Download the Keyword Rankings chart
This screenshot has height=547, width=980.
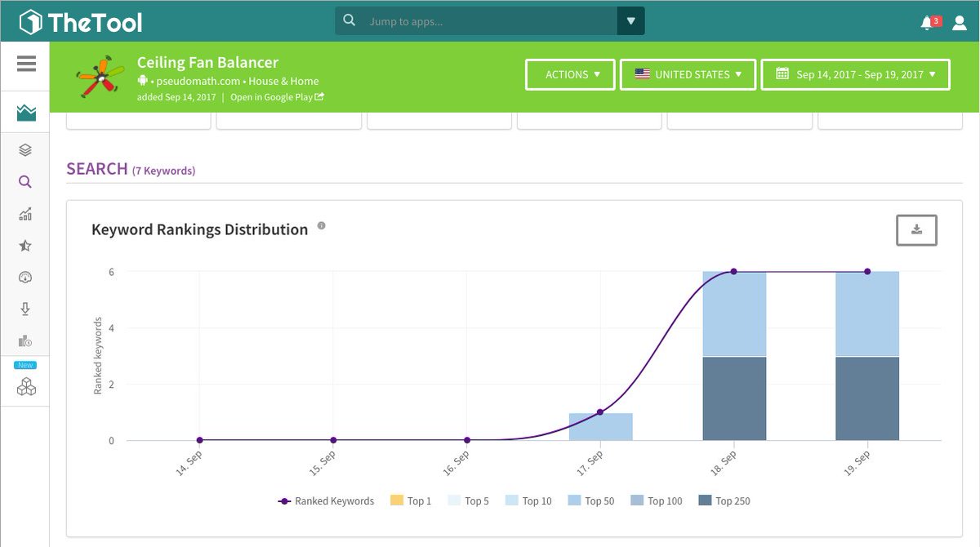(916, 230)
